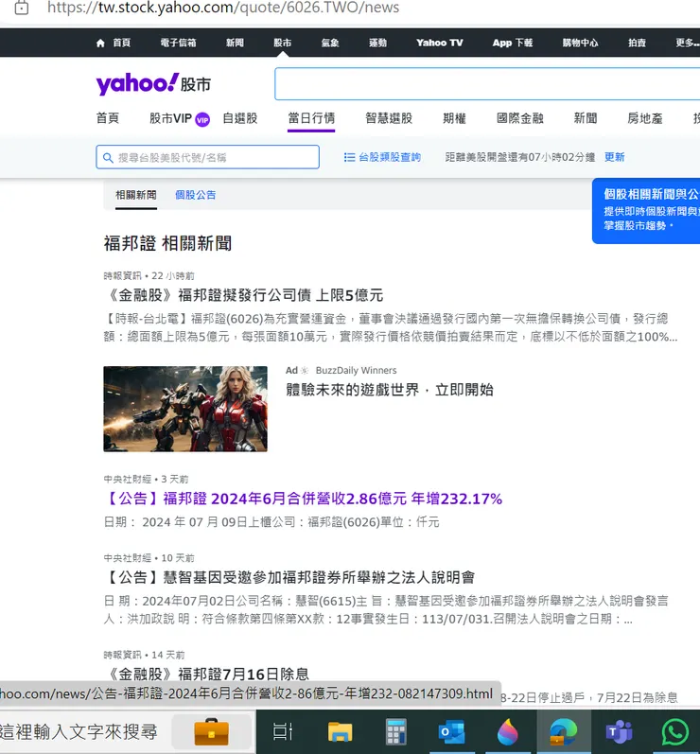
Task: Open the colorful droplet app on the taskbar
Action: pyautogui.click(x=508, y=732)
